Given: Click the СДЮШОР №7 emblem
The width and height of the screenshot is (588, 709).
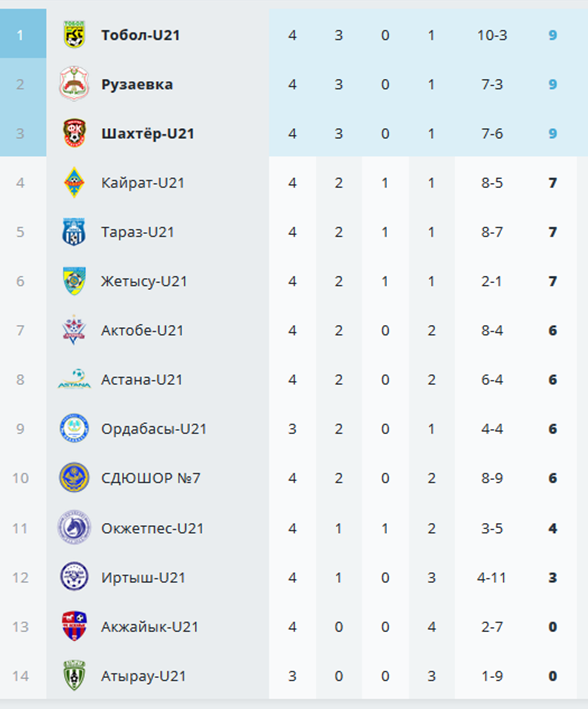Looking at the screenshot, I should coord(74,478).
